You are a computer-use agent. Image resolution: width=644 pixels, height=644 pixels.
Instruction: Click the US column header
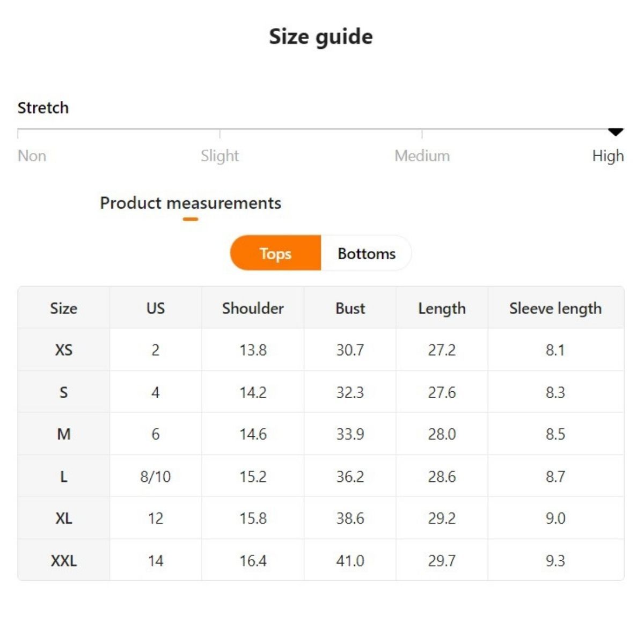pos(156,308)
